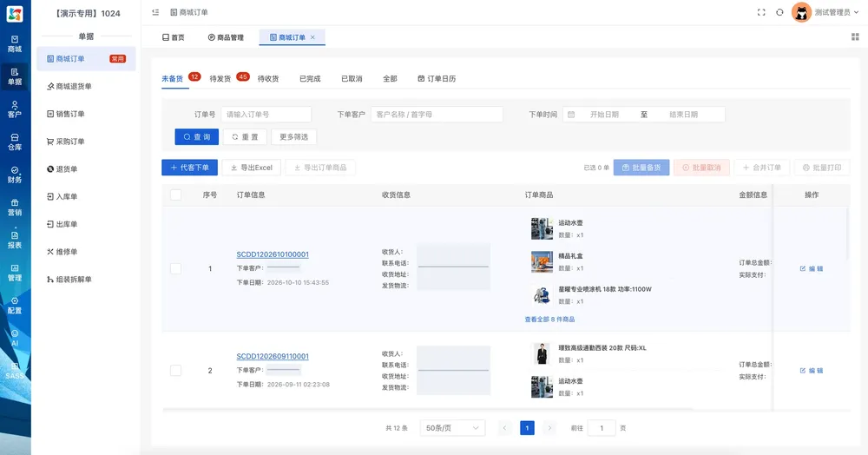Open order link SCDD1202610100001
This screenshot has height=455, width=868.
point(273,254)
